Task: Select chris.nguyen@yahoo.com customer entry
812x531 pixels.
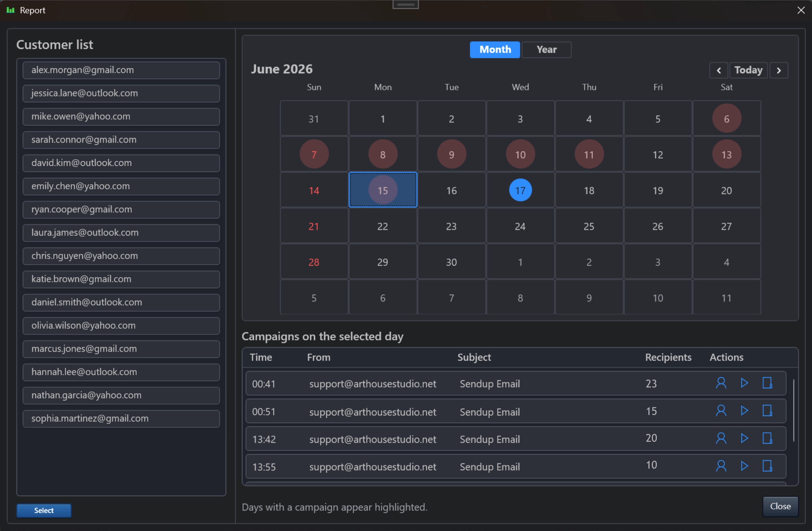Action: point(121,256)
